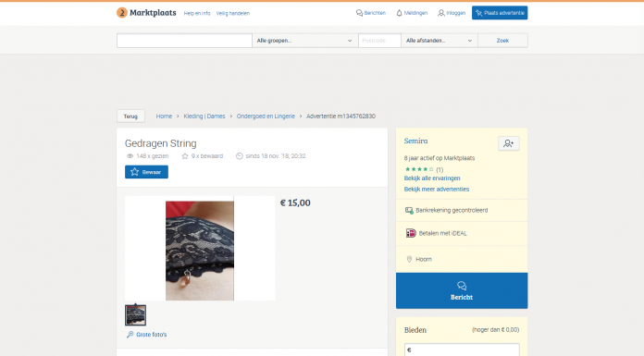Open Berichten in header

point(371,13)
